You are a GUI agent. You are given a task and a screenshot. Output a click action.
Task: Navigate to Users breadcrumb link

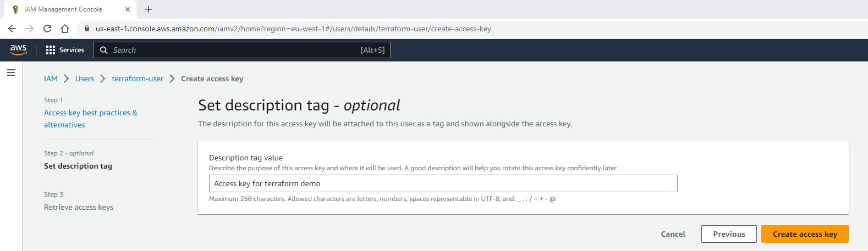coord(85,79)
